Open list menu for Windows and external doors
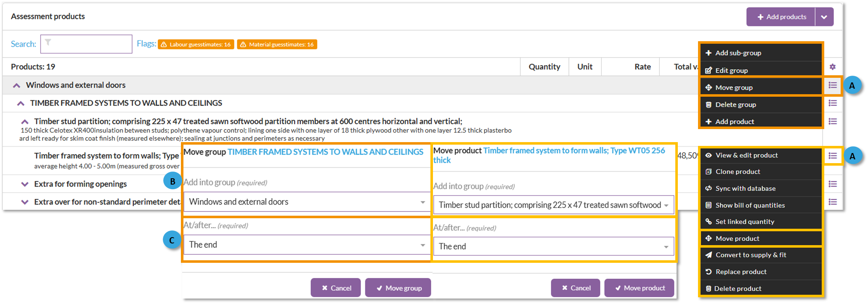 click(832, 85)
